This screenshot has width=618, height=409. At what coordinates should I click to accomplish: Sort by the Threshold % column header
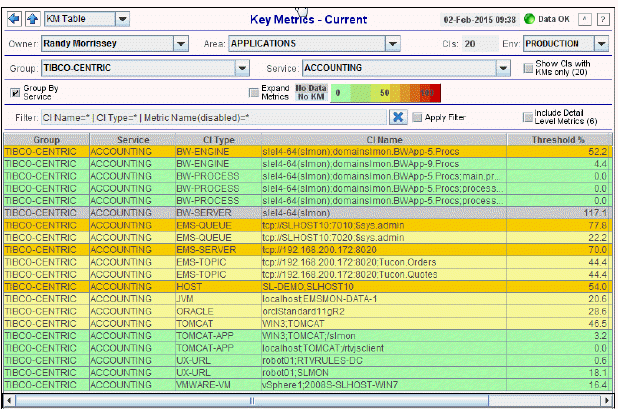point(559,139)
